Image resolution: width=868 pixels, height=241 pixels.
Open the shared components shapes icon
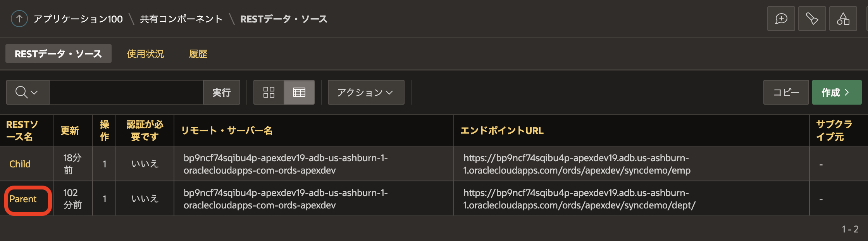coord(843,19)
